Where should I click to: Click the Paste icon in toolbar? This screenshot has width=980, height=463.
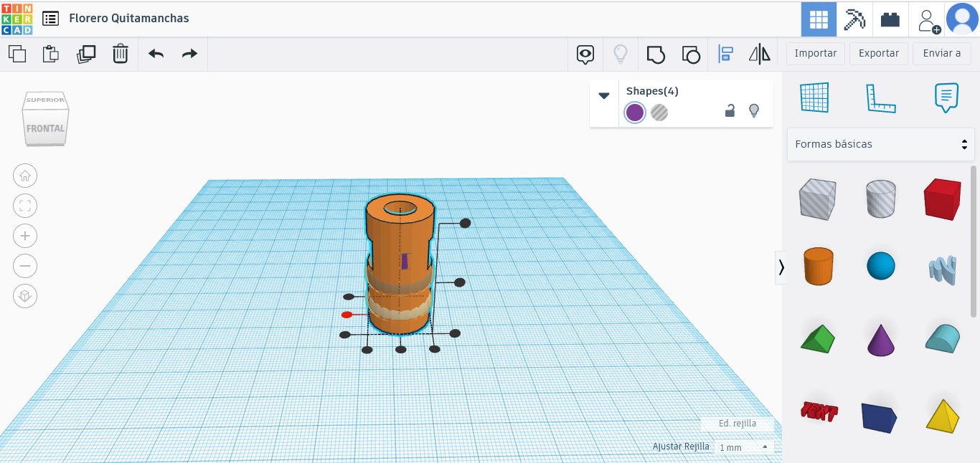coord(50,54)
